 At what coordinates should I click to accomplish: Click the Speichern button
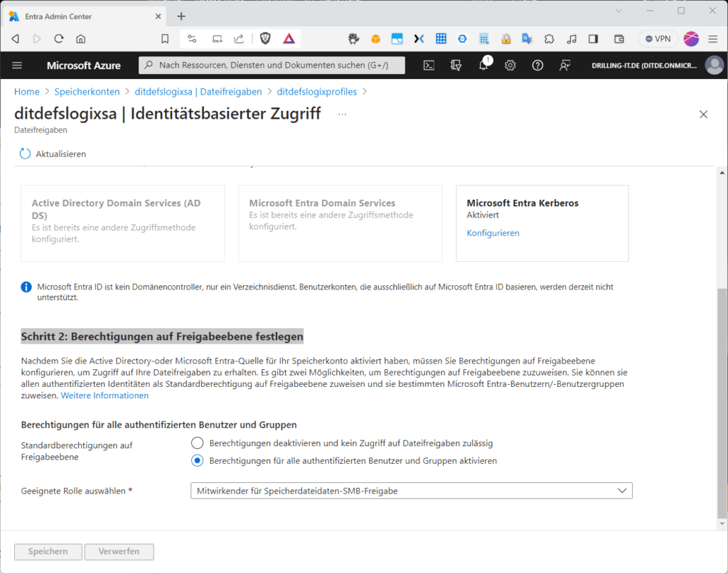(x=48, y=552)
